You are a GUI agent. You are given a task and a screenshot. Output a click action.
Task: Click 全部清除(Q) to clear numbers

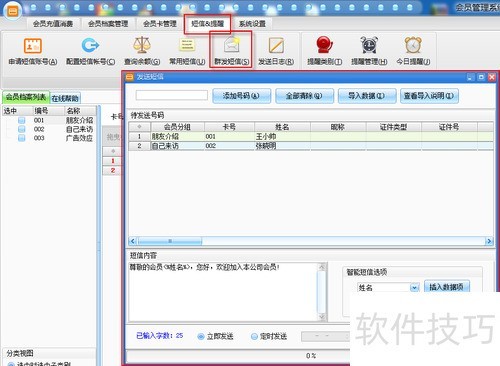[x=304, y=96]
